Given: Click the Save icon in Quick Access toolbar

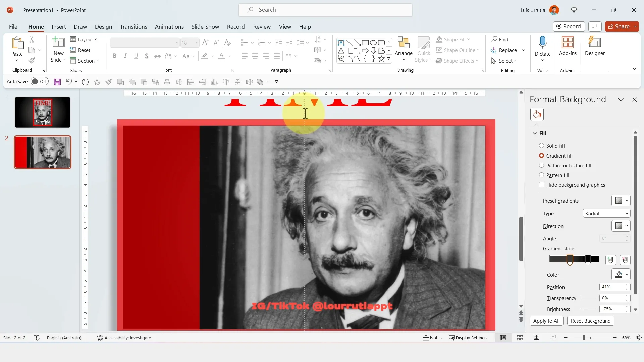Looking at the screenshot, I should click(57, 82).
